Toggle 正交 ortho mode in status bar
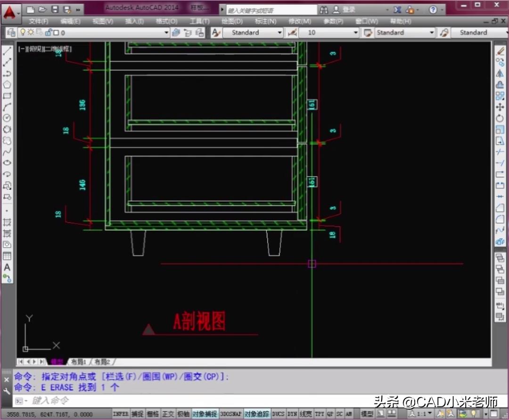This screenshot has height=420, width=509. pos(167,413)
